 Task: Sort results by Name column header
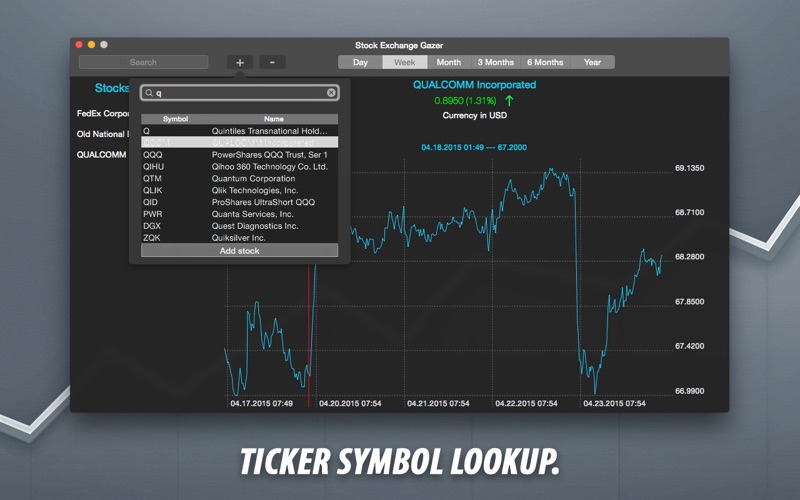pyautogui.click(x=274, y=119)
